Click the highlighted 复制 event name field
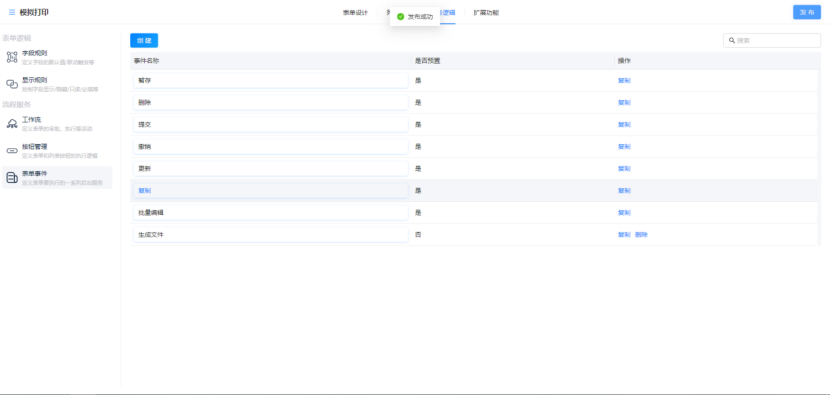The height and width of the screenshot is (395, 830). (270, 191)
